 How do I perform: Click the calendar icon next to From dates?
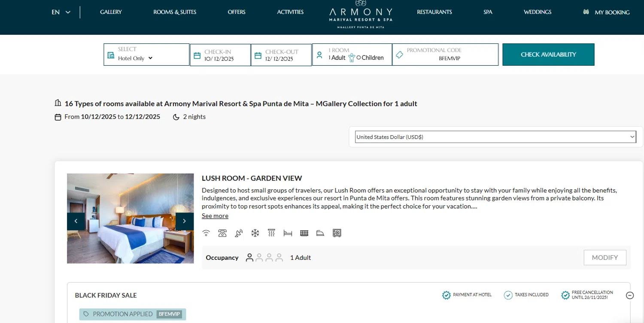(58, 117)
